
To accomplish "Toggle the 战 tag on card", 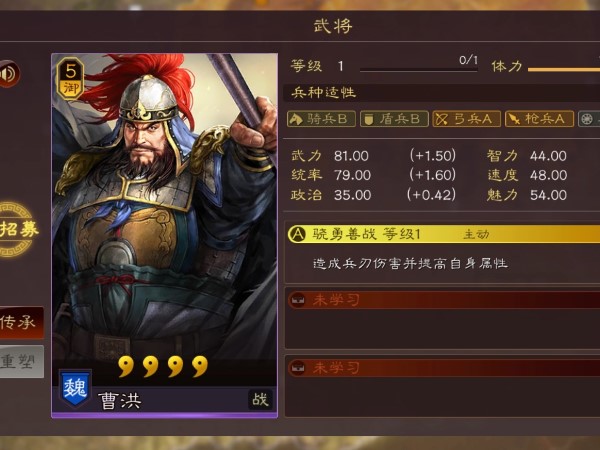I will click(x=260, y=399).
